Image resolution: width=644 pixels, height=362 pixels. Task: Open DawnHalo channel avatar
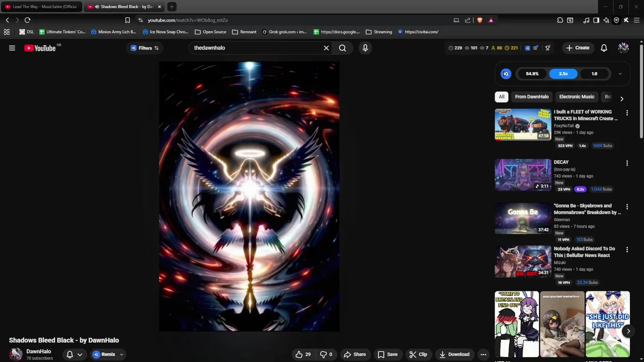click(x=16, y=354)
